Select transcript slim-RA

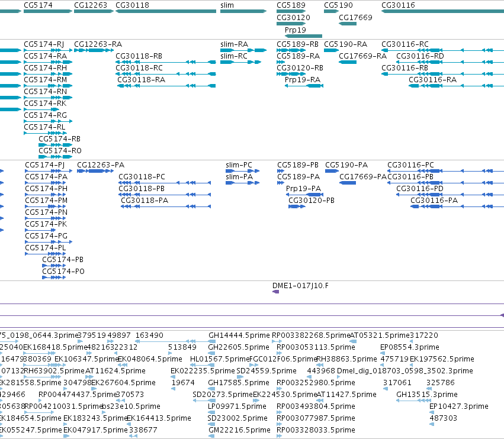(234, 44)
